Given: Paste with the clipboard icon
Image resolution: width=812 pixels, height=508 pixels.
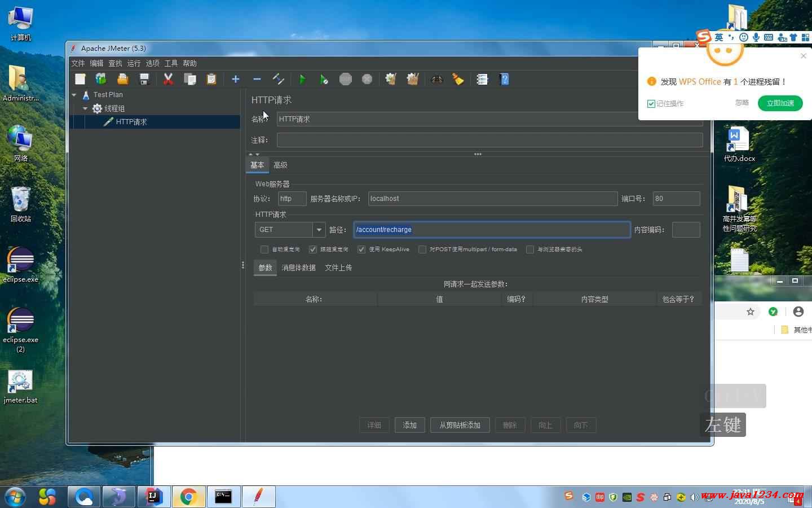Looking at the screenshot, I should click(x=211, y=80).
